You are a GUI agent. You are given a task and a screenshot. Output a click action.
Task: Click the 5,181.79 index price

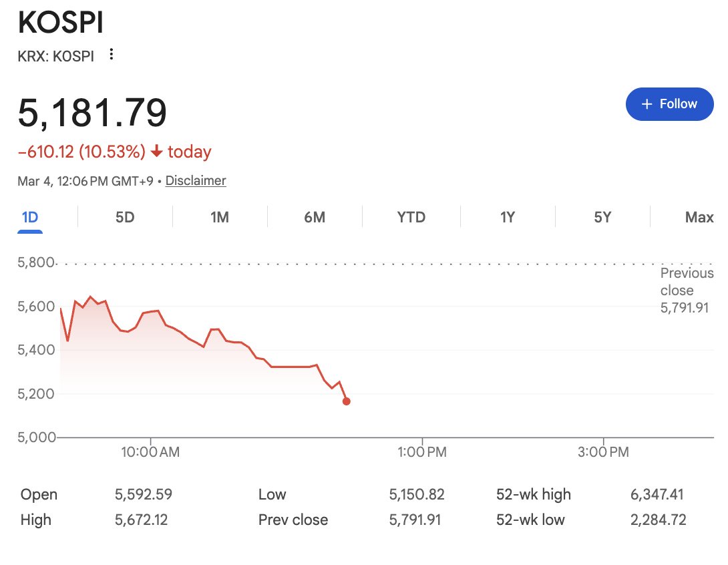[x=92, y=112]
